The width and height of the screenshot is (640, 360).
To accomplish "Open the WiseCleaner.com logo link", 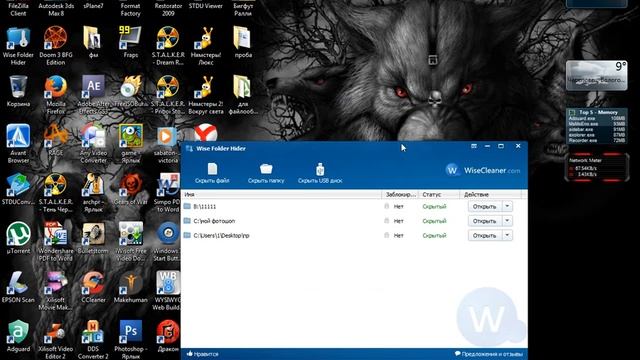I will point(483,170).
